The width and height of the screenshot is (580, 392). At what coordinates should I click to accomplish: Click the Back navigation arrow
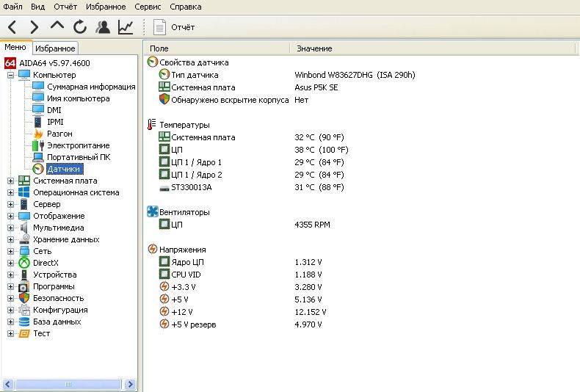(x=12, y=27)
